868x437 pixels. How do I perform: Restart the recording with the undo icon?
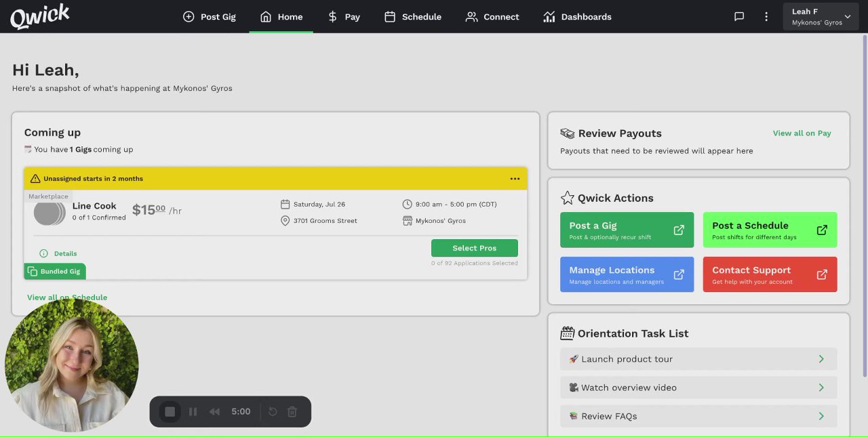[x=273, y=411]
